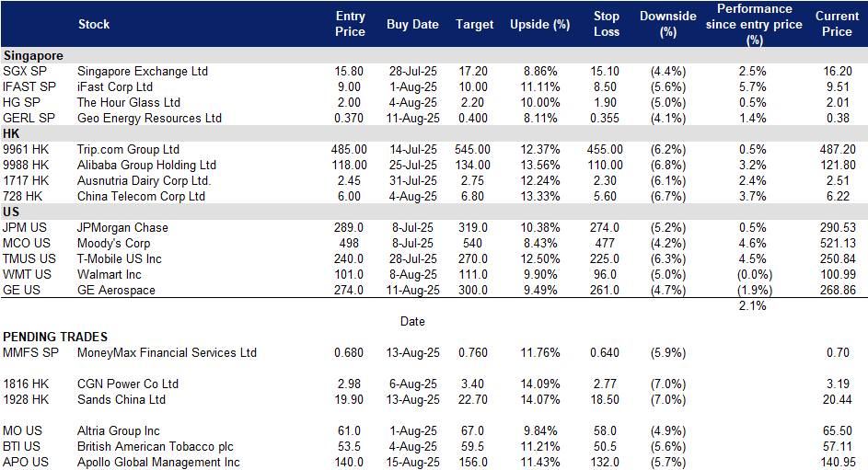This screenshot has height=470, width=868.
Task: Click the Upside (%) header cell
Action: point(539,24)
